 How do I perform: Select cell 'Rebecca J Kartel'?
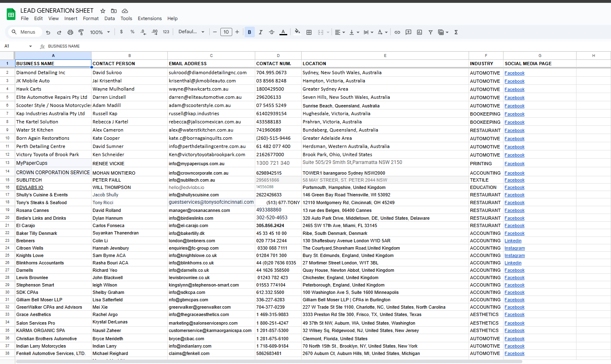point(129,122)
